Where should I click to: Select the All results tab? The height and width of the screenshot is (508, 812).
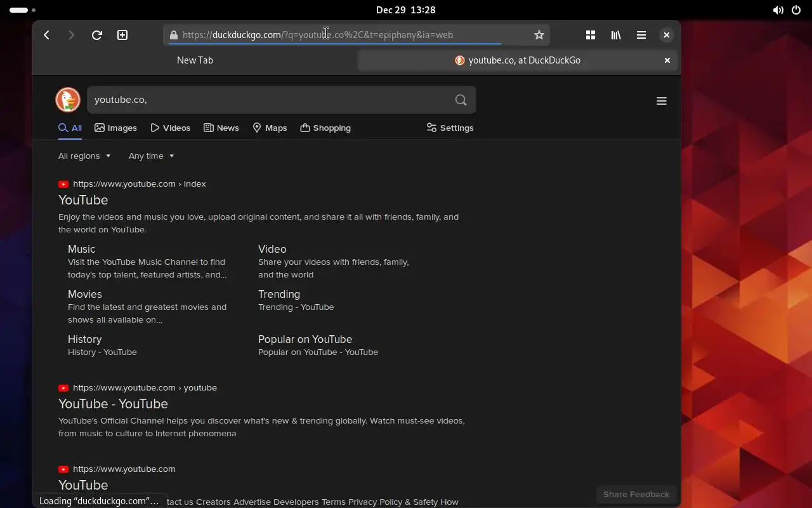tap(70, 128)
